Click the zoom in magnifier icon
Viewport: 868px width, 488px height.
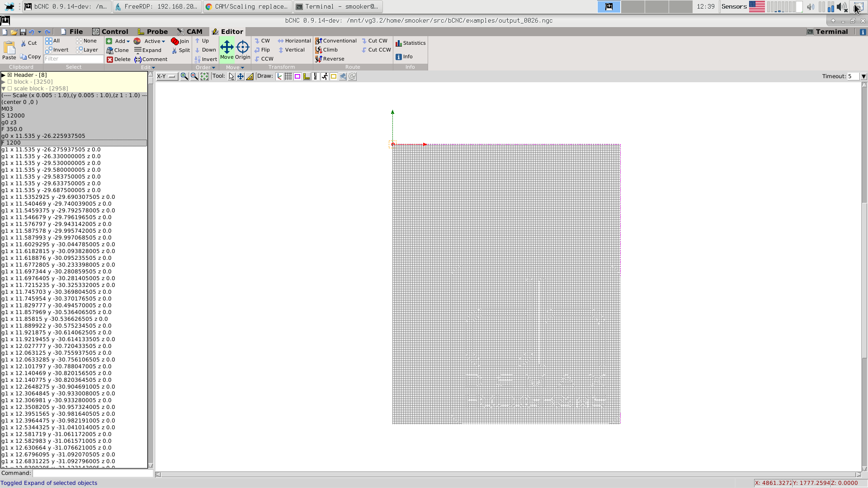coord(184,76)
